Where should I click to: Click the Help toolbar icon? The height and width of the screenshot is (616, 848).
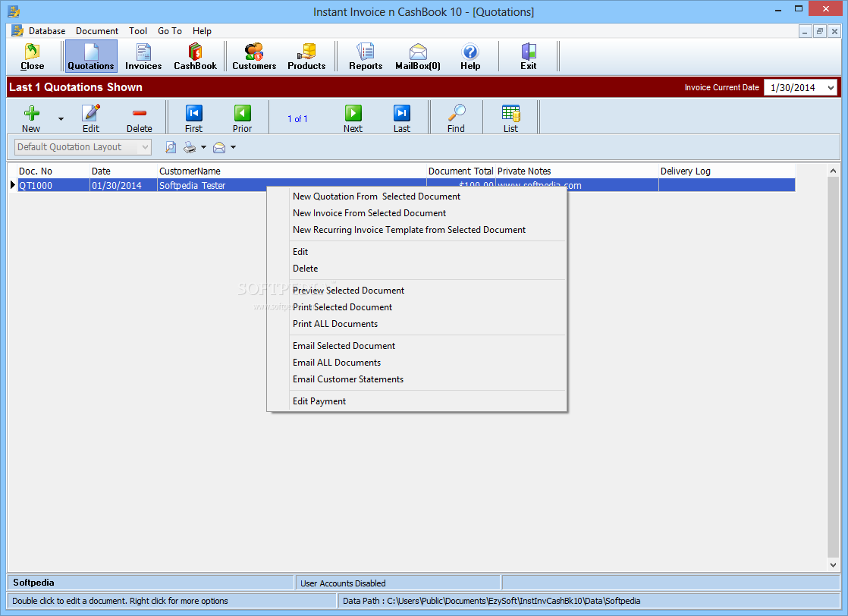470,56
